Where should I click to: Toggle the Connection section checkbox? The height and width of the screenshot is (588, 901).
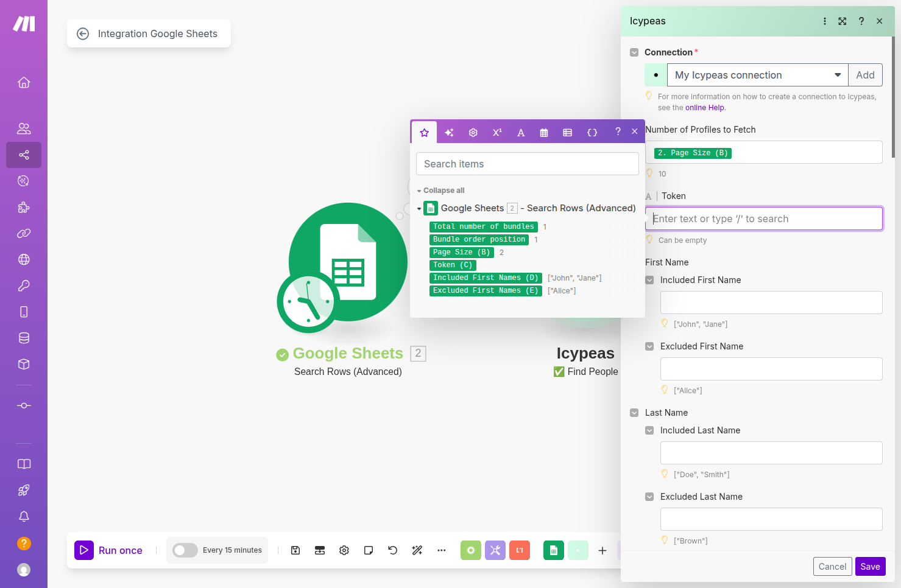tap(634, 52)
